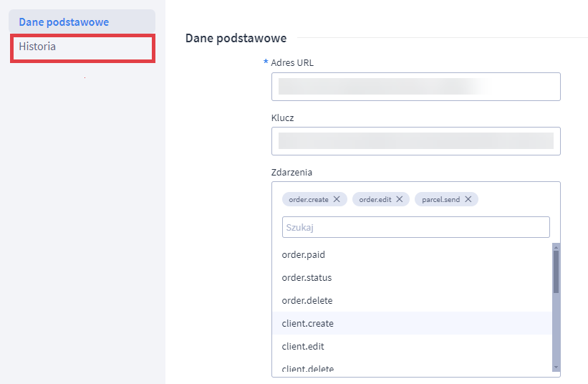Screen dimensions: 588x384
Task: Remove the order.edit tag with its X
Action: [400, 199]
